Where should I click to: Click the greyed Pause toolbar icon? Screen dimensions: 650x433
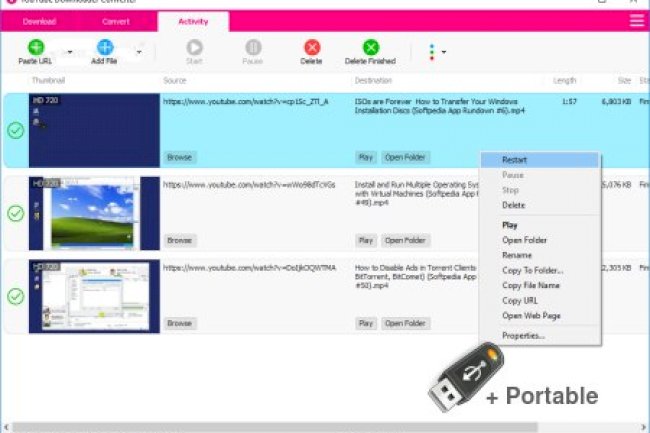tap(253, 47)
